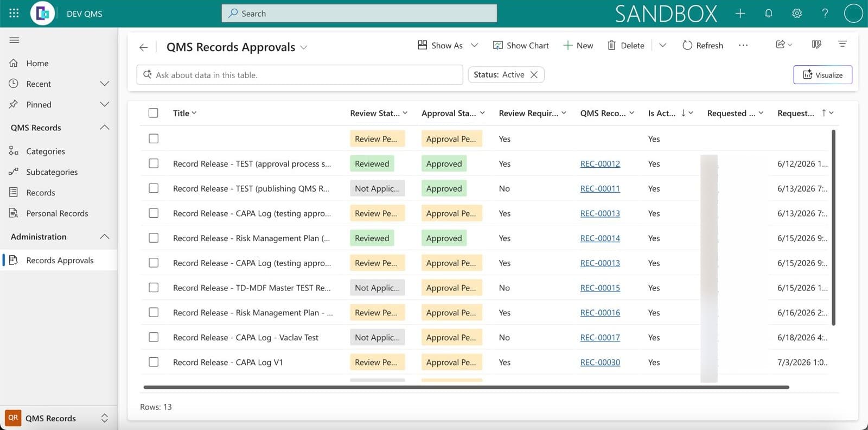Open the edit filters icon

tap(842, 44)
